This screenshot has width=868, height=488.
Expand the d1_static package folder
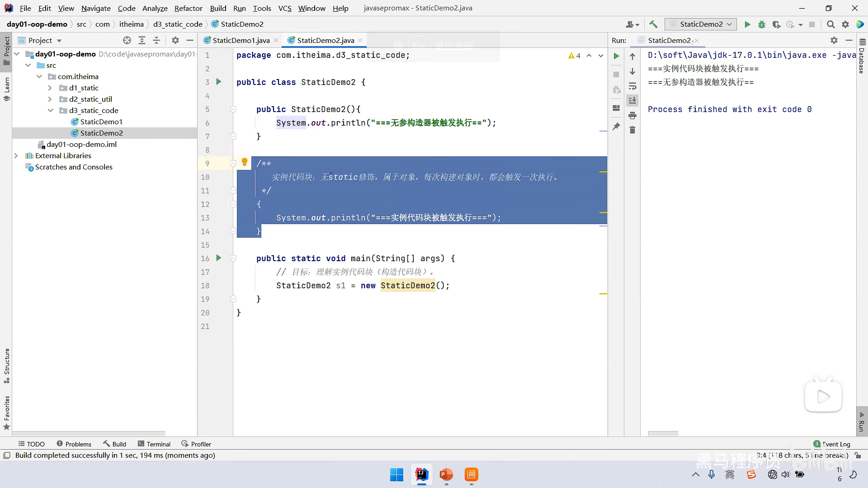(x=50, y=88)
